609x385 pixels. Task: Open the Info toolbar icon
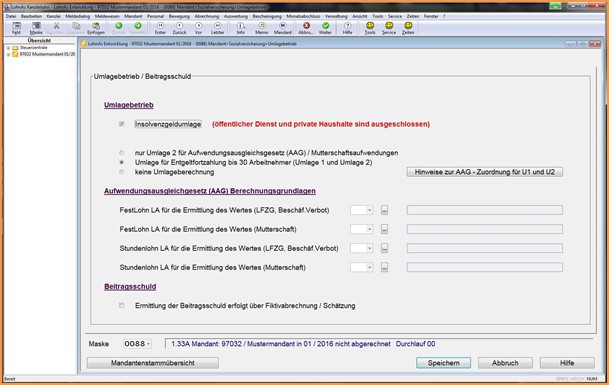pyautogui.click(x=241, y=28)
